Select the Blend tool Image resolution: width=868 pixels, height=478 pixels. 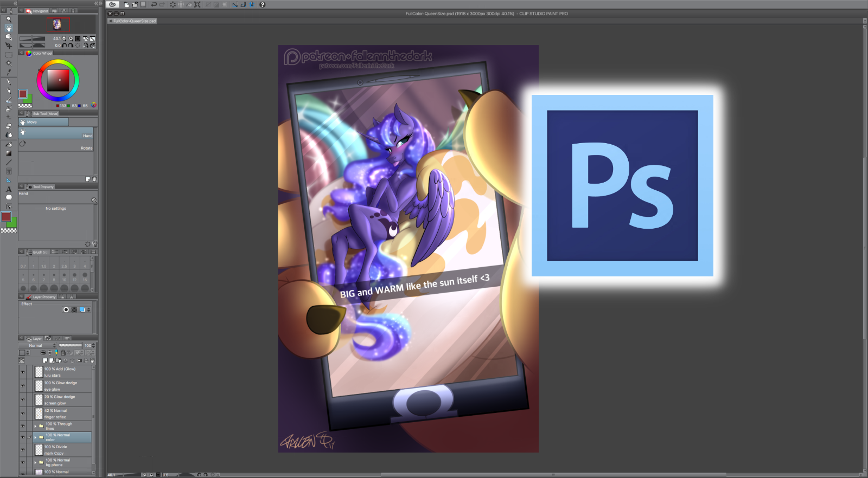[x=9, y=135]
